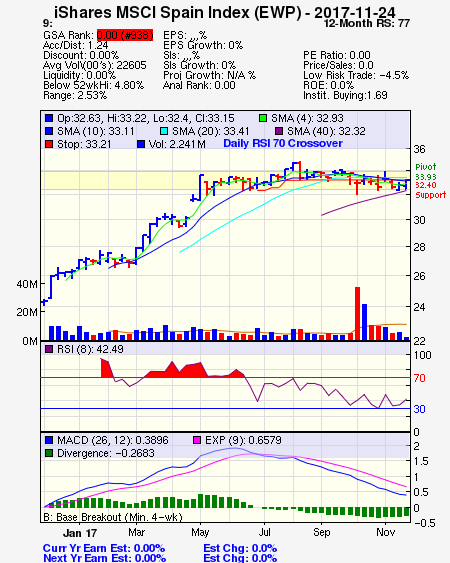The height and width of the screenshot is (563, 450).
Task: Click the green SMA (4) legend swatch
Action: (x=263, y=118)
